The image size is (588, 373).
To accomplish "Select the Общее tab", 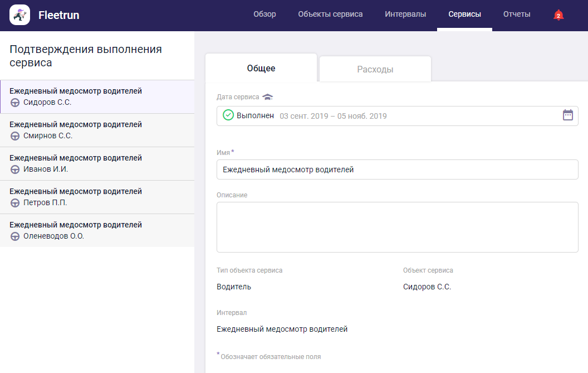I will point(261,69).
